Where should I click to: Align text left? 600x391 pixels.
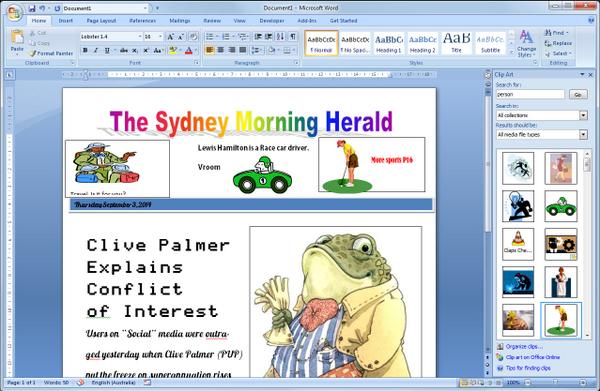click(x=210, y=50)
